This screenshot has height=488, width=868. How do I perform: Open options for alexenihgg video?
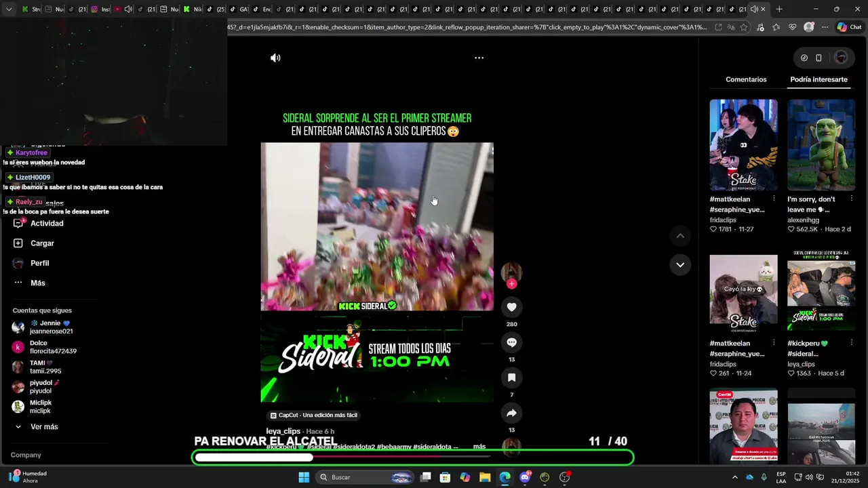[x=851, y=199]
